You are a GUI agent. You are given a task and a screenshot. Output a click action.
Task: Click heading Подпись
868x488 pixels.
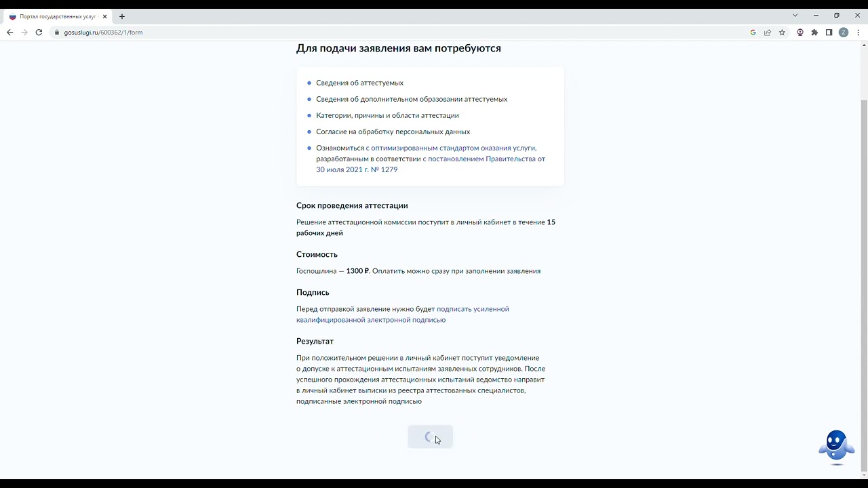pyautogui.click(x=313, y=292)
